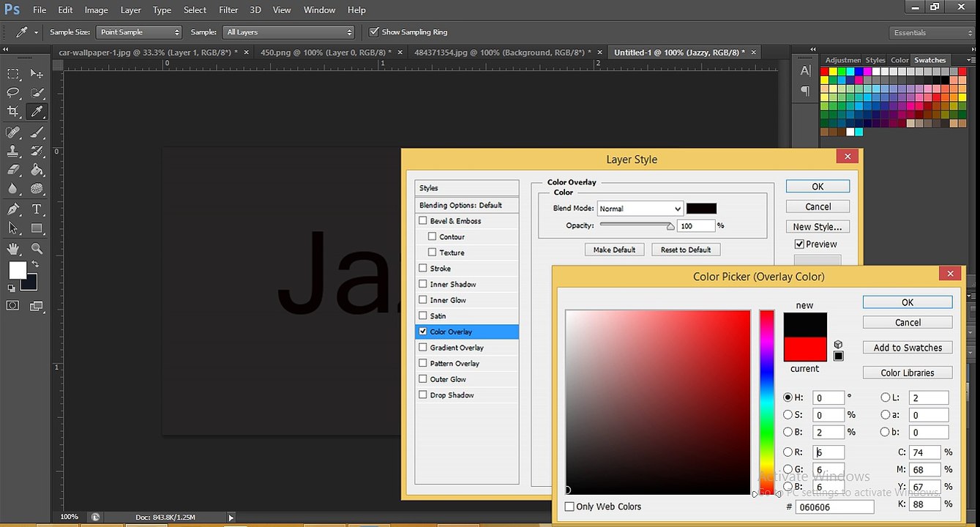Uncheck the Color Overlay style
The width and height of the screenshot is (980, 527).
[x=423, y=332]
